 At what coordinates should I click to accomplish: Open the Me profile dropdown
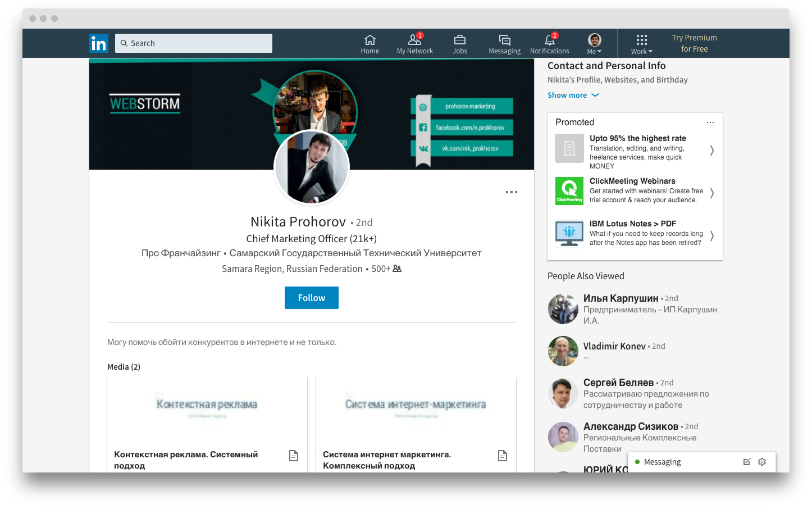click(594, 44)
